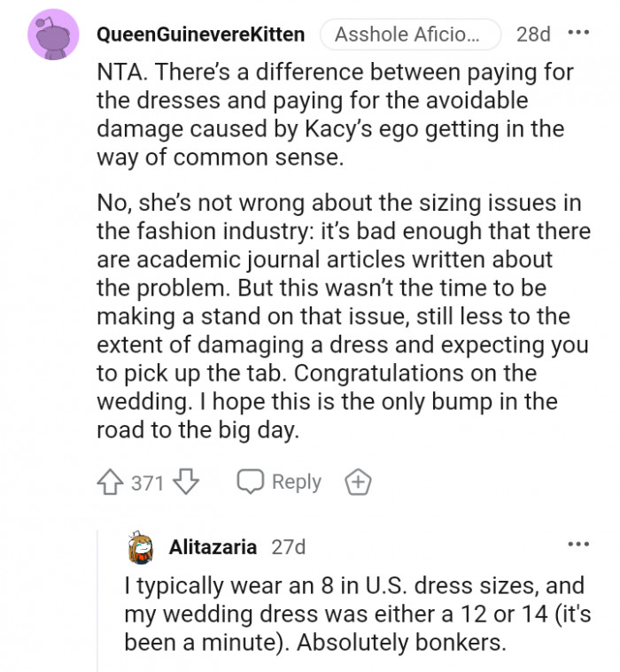Open Alitazaria's profile via username
This screenshot has width=620, height=672.
coord(213,547)
